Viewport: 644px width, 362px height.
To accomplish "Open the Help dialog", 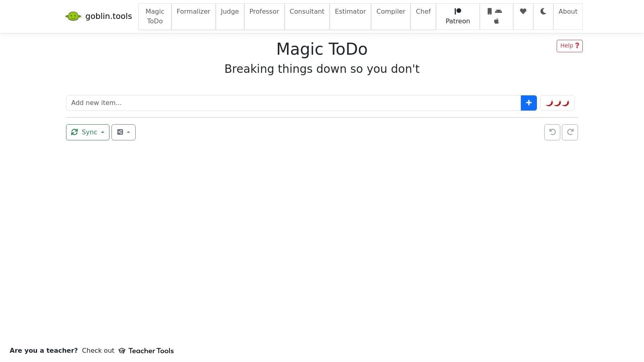I will coord(569,45).
